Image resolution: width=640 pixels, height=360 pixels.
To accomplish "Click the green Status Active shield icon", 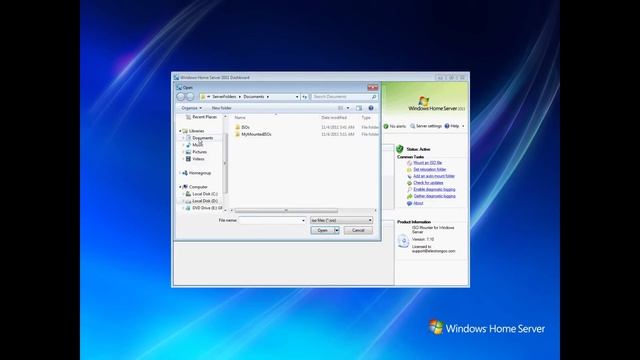I will pos(400,149).
